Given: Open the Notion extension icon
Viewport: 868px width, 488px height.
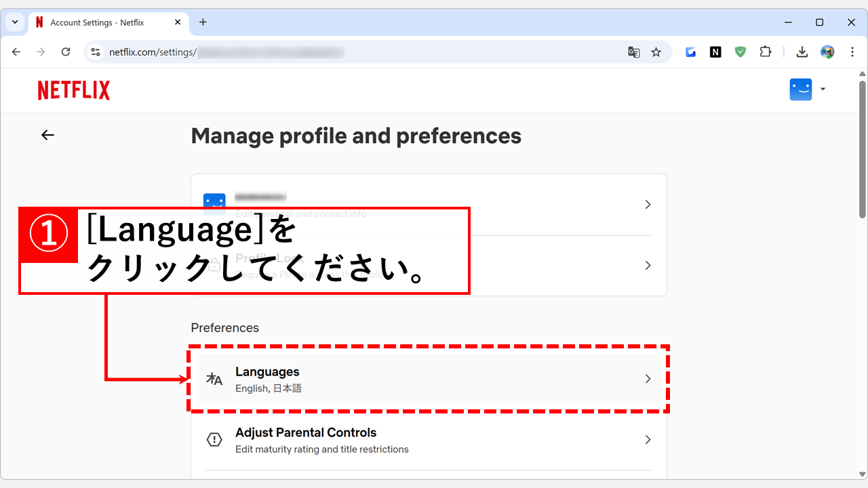Looking at the screenshot, I should 715,52.
